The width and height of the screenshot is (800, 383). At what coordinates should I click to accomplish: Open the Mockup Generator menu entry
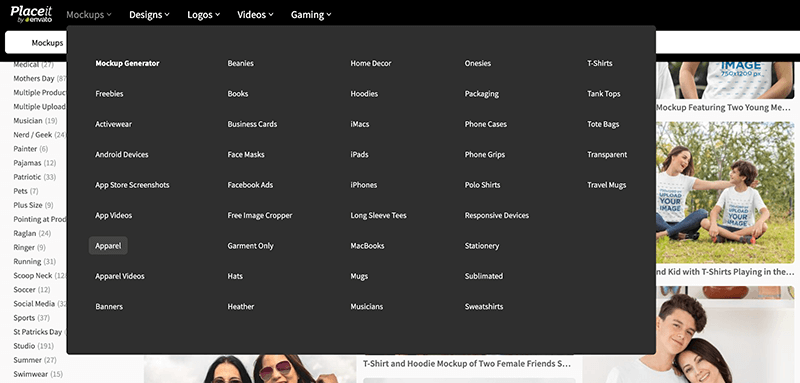[128, 63]
